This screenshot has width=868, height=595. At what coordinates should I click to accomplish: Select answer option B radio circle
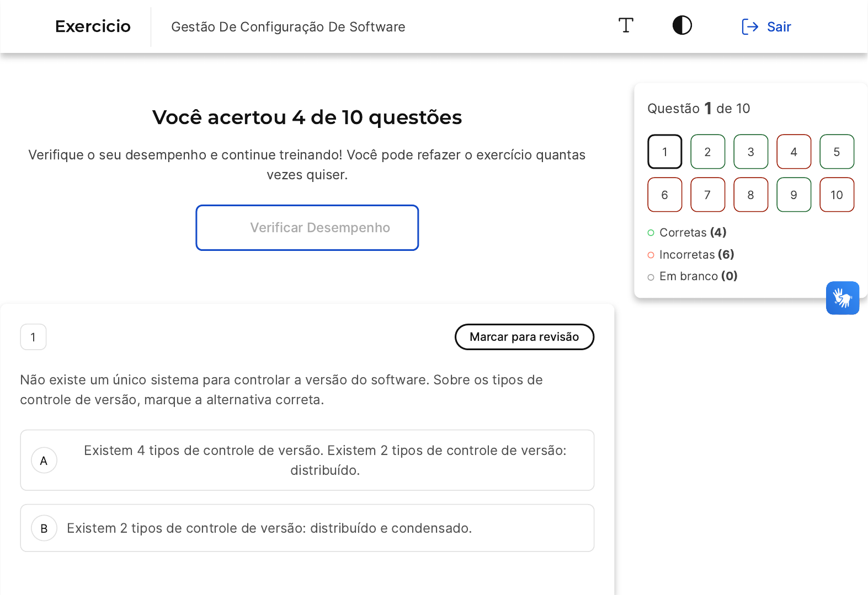(x=44, y=528)
